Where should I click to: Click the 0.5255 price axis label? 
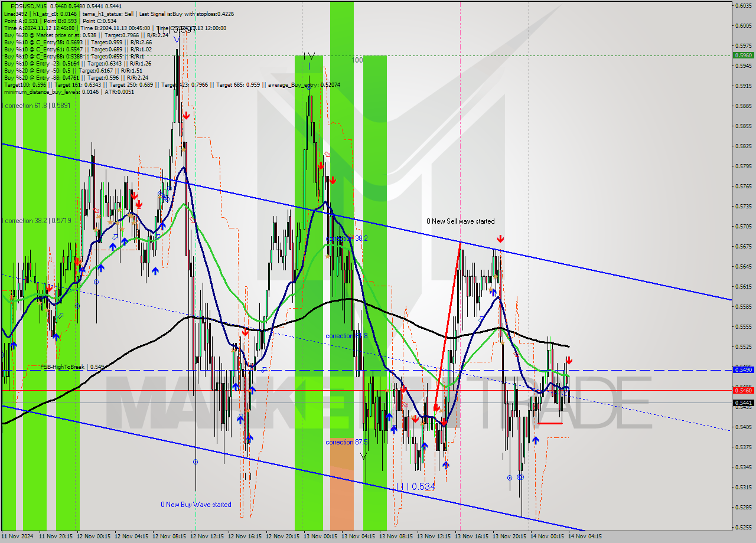[743, 527]
